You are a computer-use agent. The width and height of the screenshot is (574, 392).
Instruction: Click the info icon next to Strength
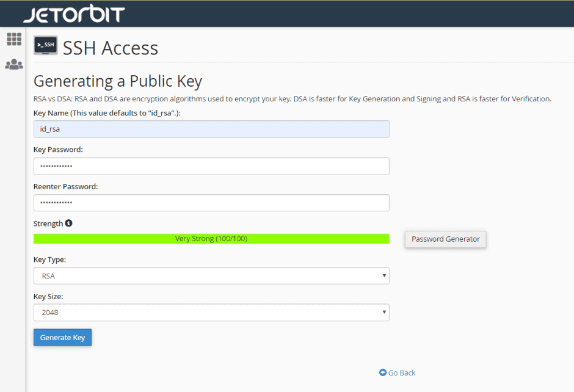68,223
